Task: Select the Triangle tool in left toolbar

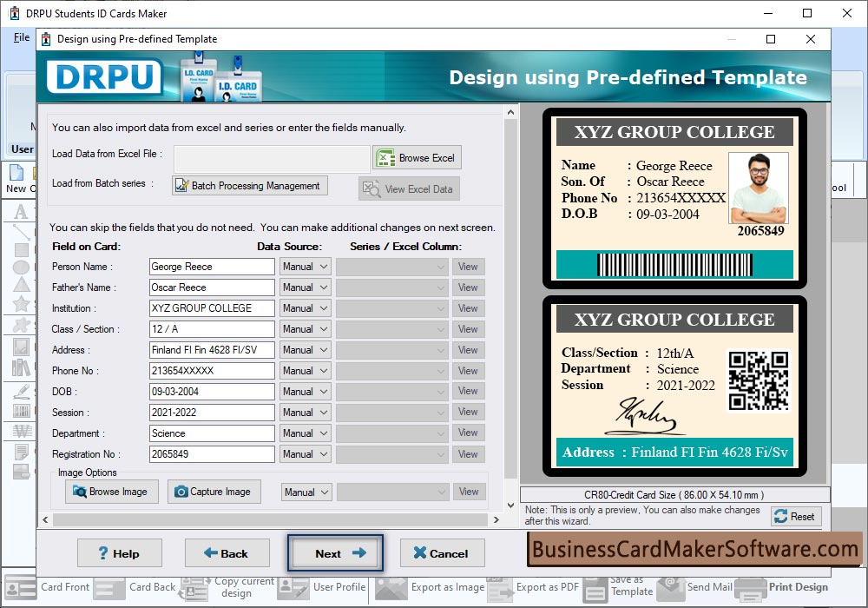Action: (21, 285)
